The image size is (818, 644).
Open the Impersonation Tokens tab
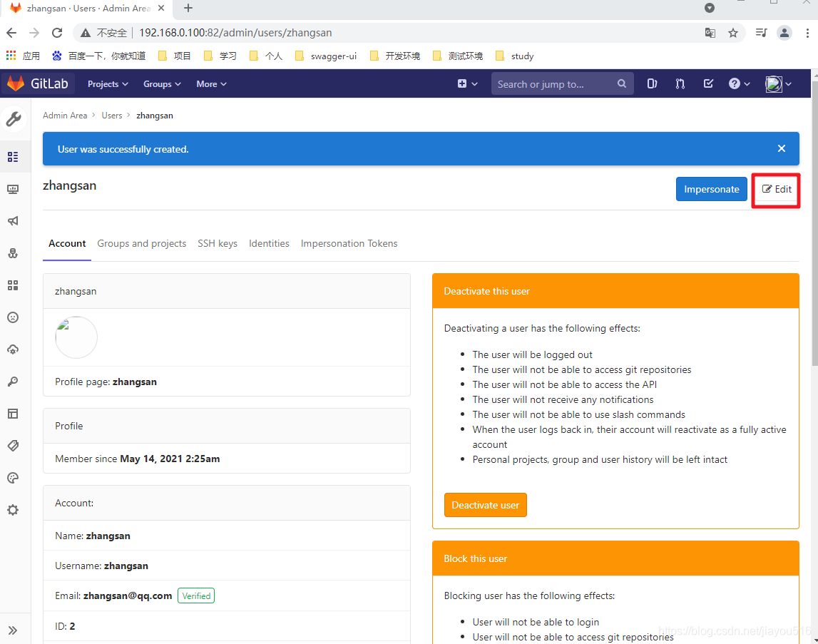(349, 243)
